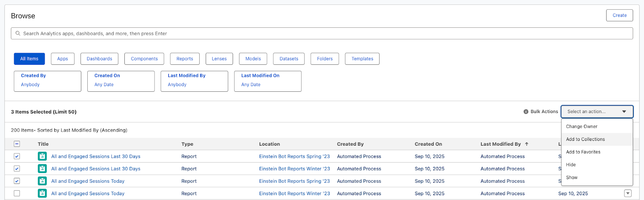Uncheck the first All and Engaged Sessions row
644x200 pixels.
point(17,157)
